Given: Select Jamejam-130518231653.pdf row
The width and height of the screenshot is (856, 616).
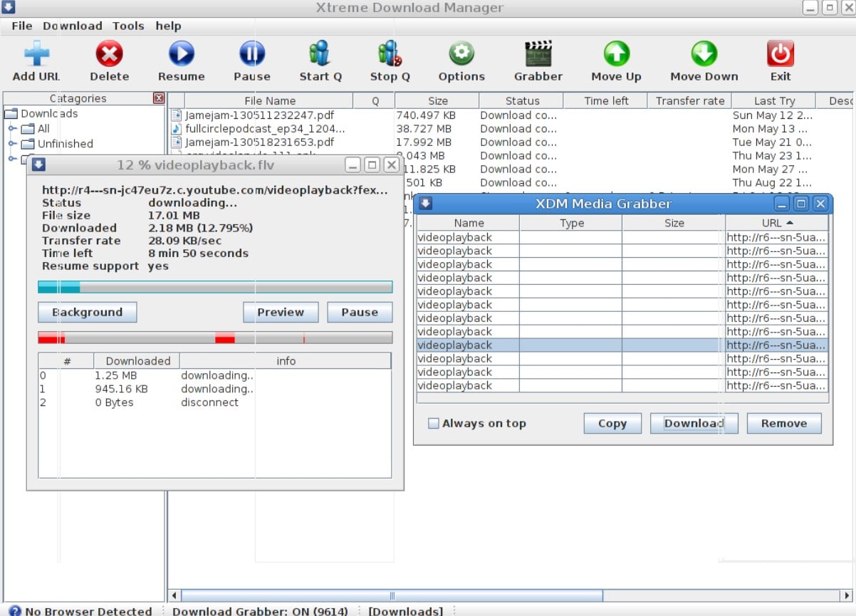Looking at the screenshot, I should (x=511, y=142).
